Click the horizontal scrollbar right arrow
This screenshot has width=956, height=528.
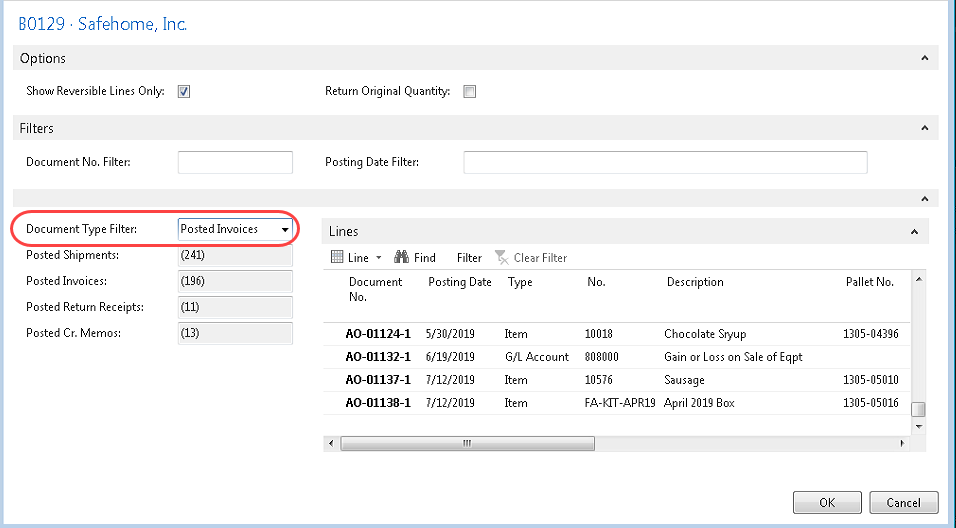click(903, 442)
